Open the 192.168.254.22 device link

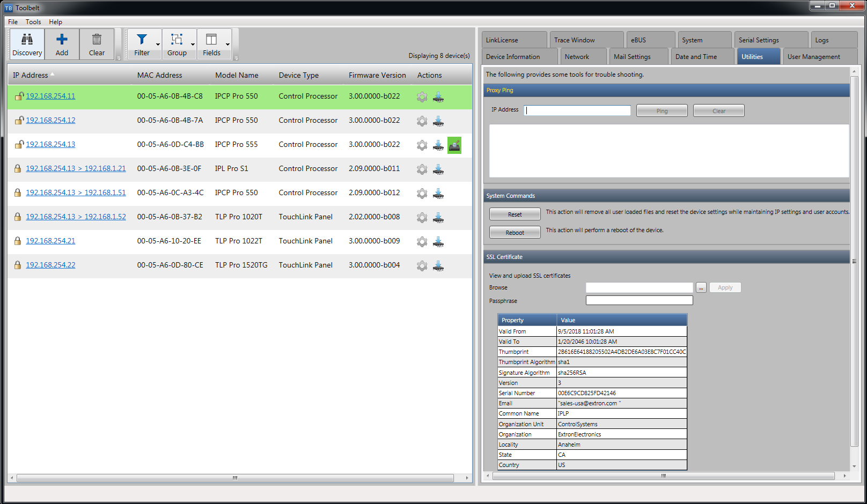[x=50, y=264]
